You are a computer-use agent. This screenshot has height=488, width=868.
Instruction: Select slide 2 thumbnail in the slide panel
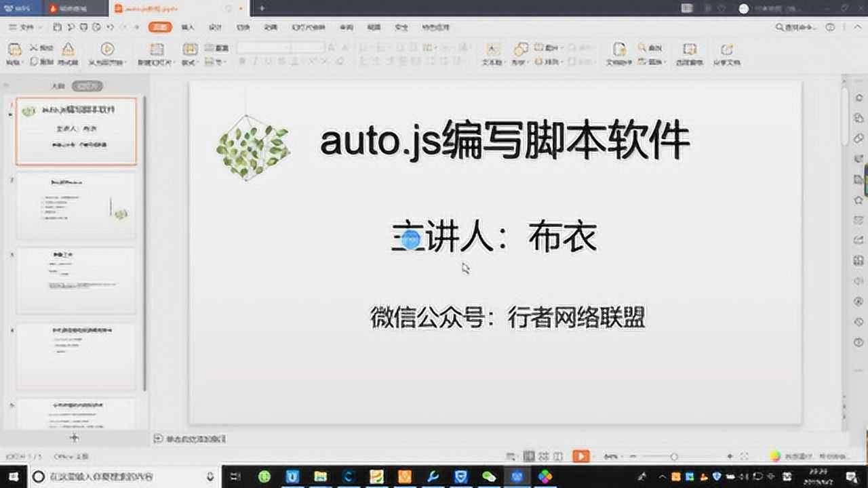[x=76, y=207]
